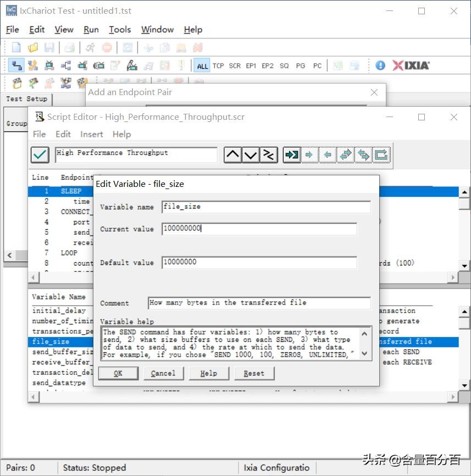Toggle the ALL filter button
The height and width of the screenshot is (476, 471).
point(202,66)
